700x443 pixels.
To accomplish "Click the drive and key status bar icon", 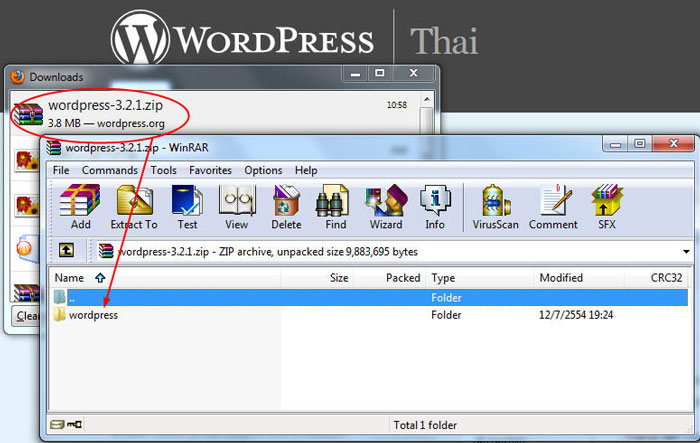I will click(65, 424).
